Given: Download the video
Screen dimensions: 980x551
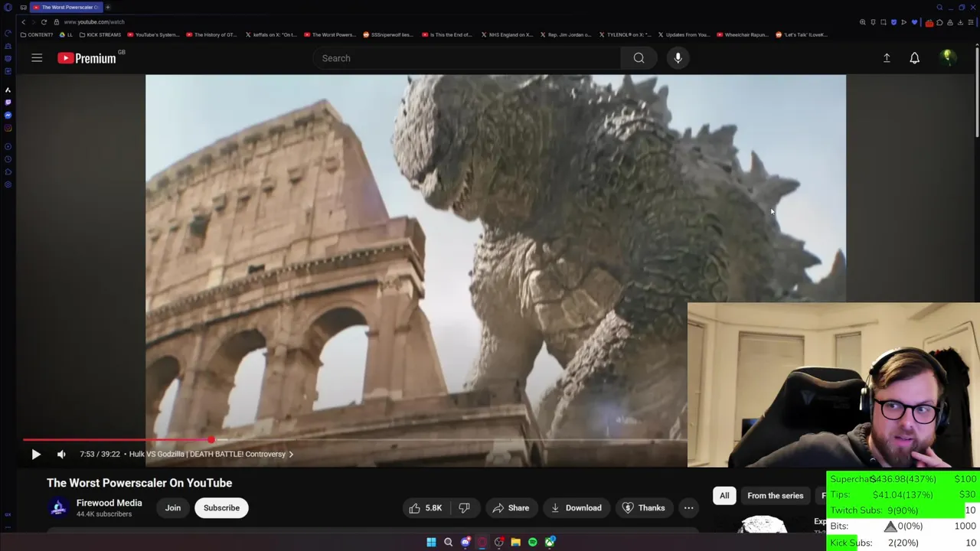Looking at the screenshot, I should (x=576, y=508).
